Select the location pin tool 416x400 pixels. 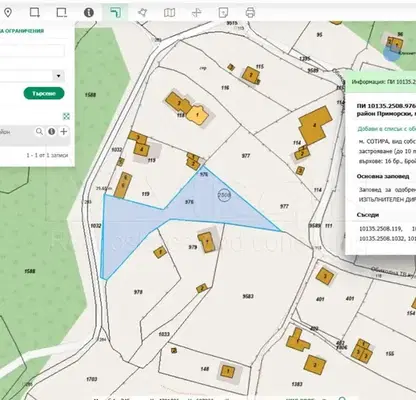pyautogui.click(x=8, y=13)
